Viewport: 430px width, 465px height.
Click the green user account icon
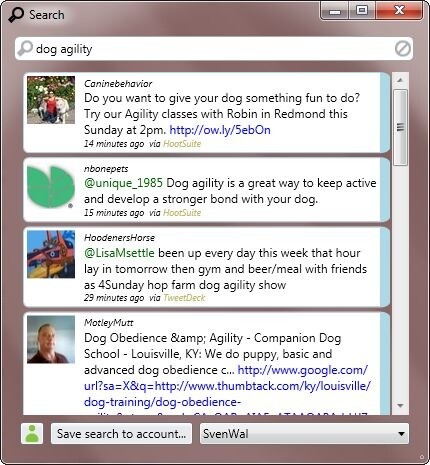(x=32, y=434)
